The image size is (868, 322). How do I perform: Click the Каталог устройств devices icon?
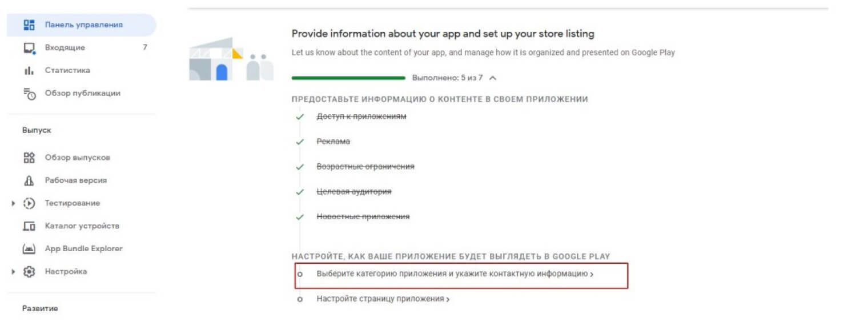click(x=29, y=226)
